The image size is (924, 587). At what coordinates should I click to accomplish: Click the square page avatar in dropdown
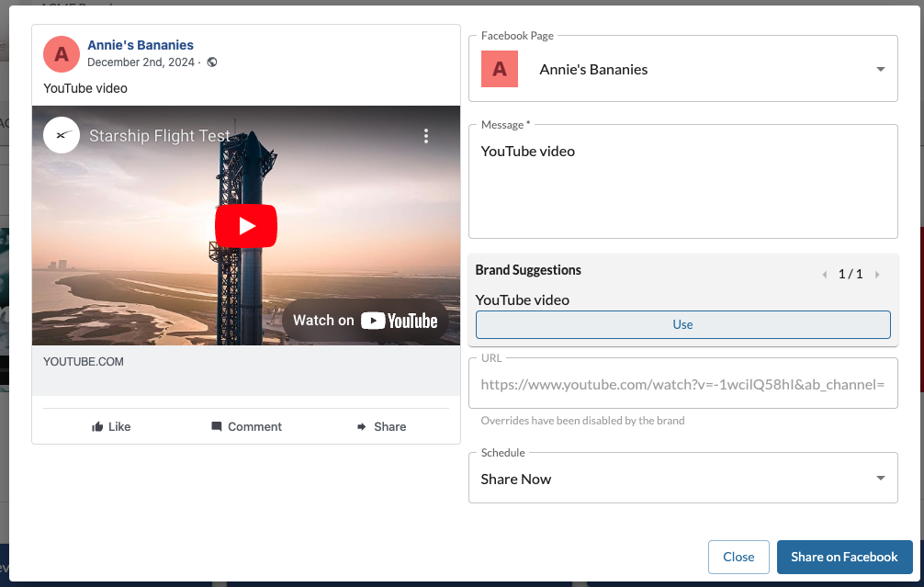tap(500, 69)
